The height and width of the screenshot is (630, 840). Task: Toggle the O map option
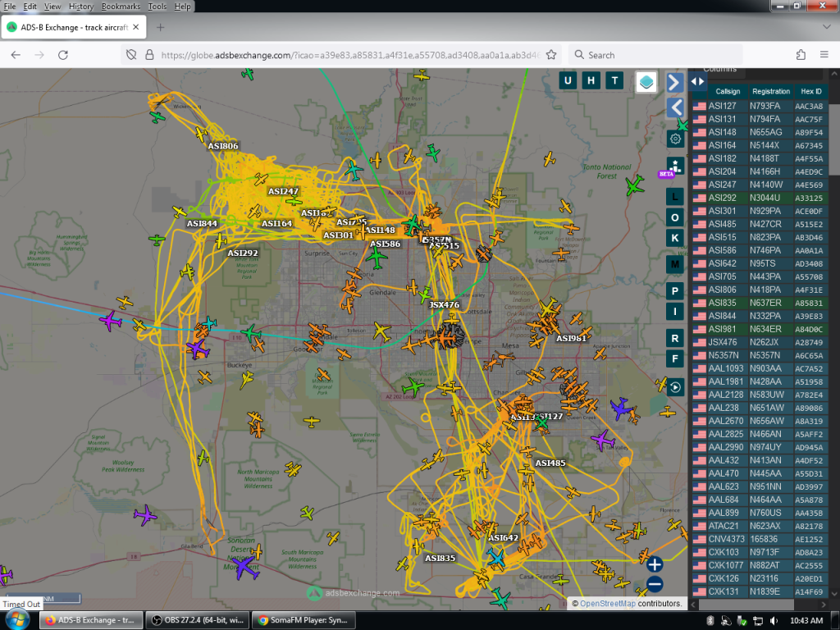coord(675,217)
